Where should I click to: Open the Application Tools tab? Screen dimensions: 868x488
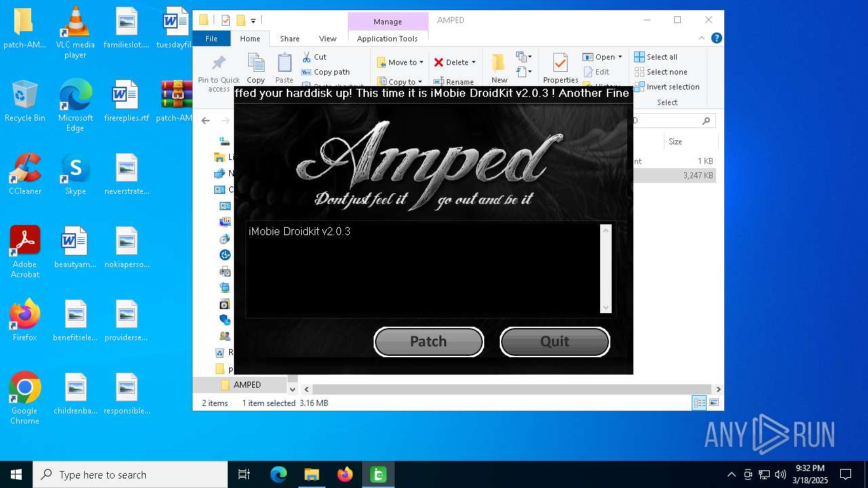[x=387, y=39]
